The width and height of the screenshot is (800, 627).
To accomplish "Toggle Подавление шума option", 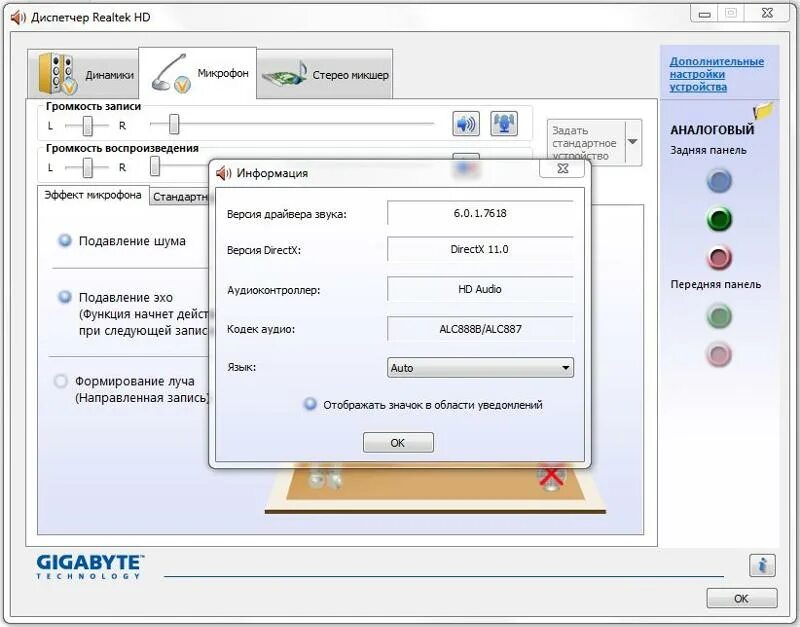I will pos(65,240).
